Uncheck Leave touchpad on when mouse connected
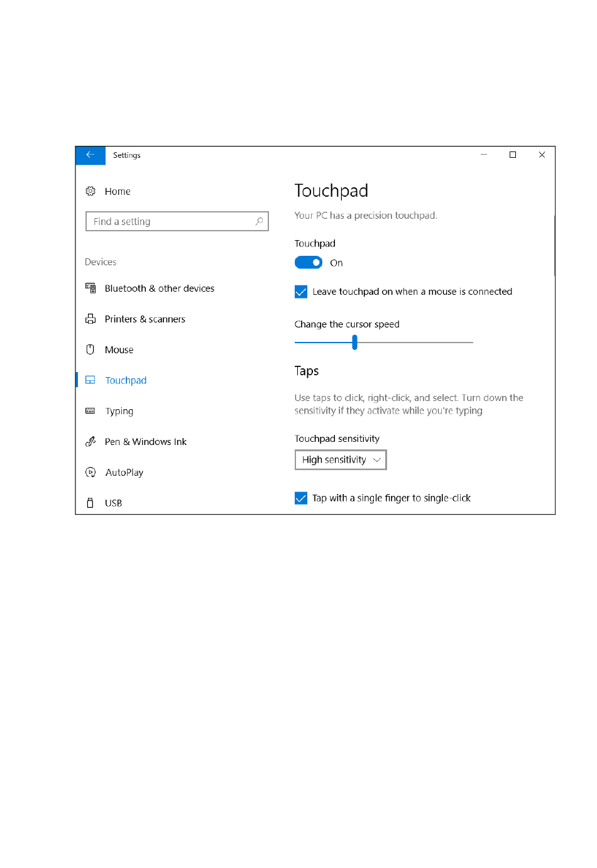 [301, 292]
